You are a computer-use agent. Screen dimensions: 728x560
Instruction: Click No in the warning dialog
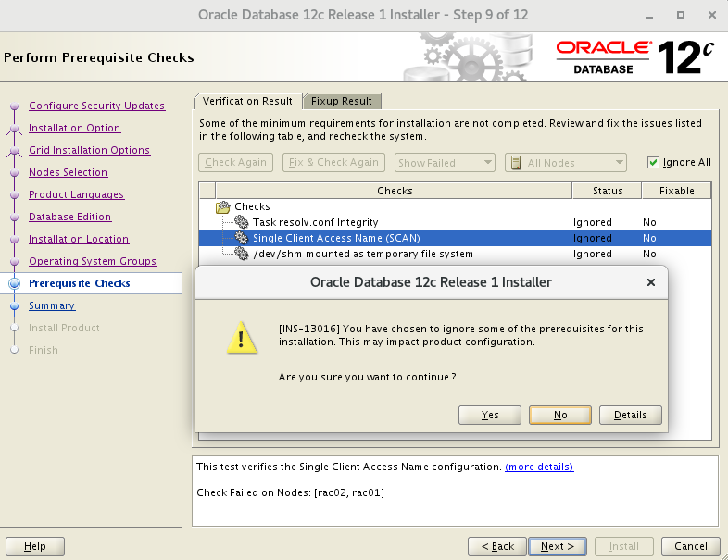pyautogui.click(x=560, y=415)
